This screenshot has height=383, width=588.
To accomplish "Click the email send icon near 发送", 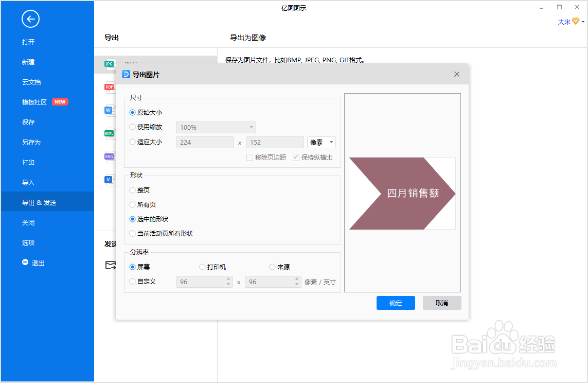I will pyautogui.click(x=111, y=265).
